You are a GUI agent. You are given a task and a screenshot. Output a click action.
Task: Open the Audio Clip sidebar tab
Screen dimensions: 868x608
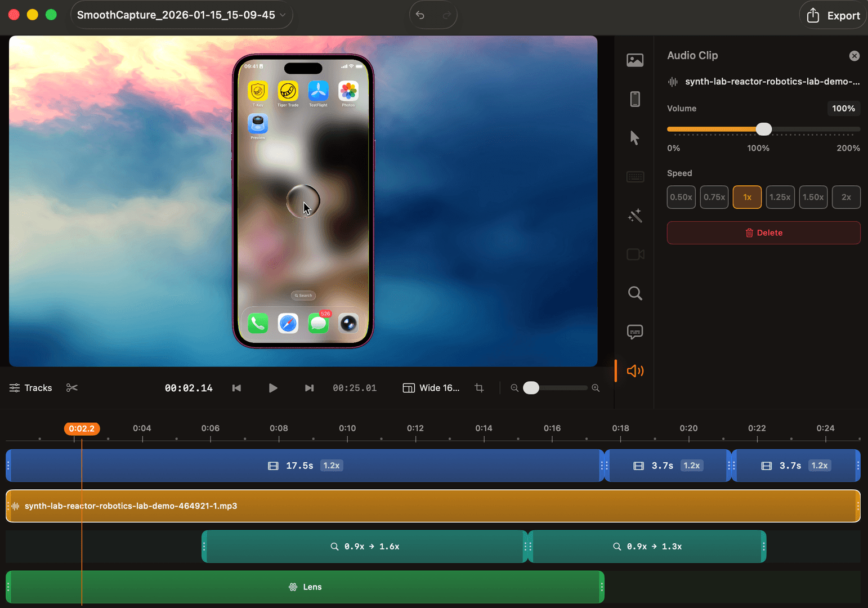(x=635, y=371)
